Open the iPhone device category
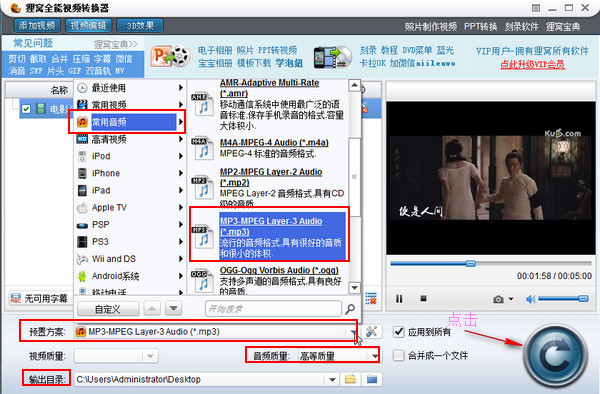 (130, 173)
